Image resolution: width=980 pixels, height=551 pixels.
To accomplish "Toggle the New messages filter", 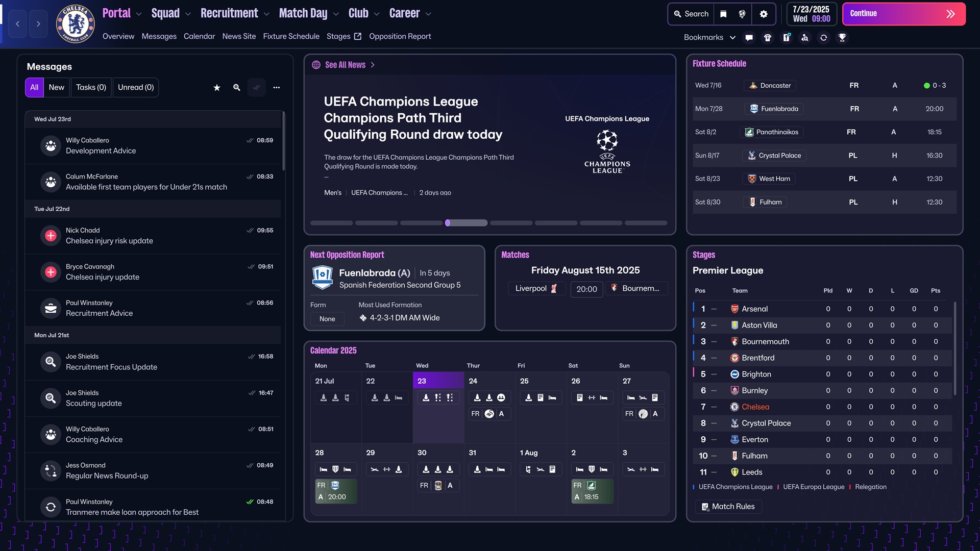I will coord(56,87).
